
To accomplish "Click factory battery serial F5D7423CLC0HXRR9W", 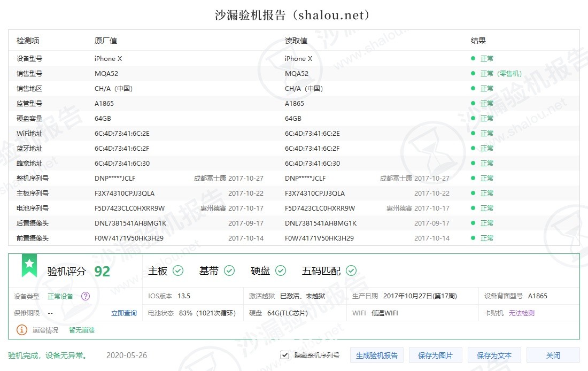I will click(129, 208).
